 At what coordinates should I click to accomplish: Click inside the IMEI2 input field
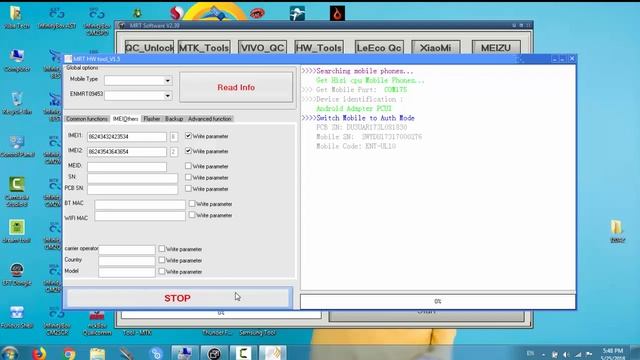(x=127, y=152)
